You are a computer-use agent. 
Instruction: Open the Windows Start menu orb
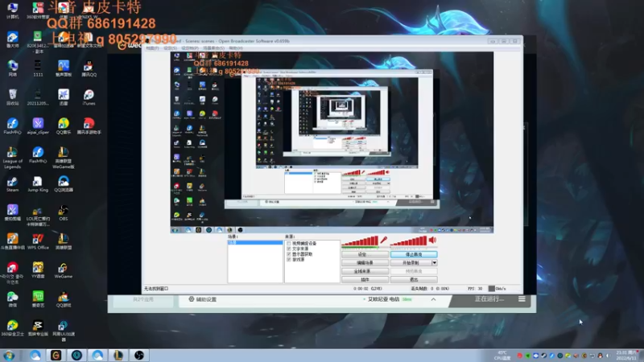click(x=9, y=355)
